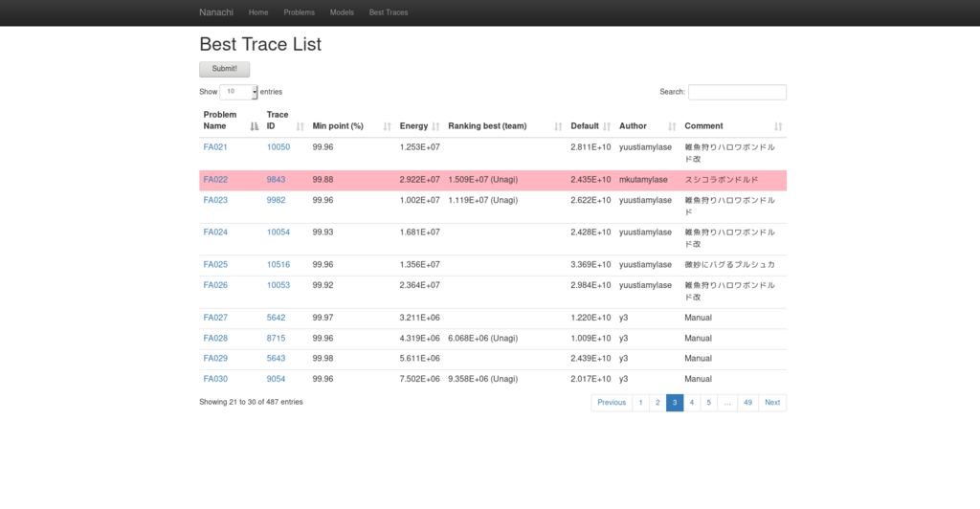Screen dimensions: 980x509
Task: Open trace 5642
Action: 276,318
